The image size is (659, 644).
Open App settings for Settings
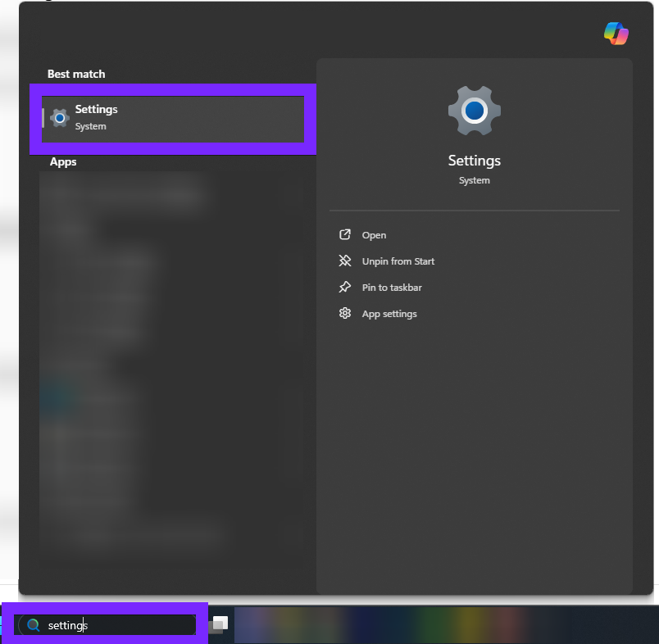tap(389, 315)
